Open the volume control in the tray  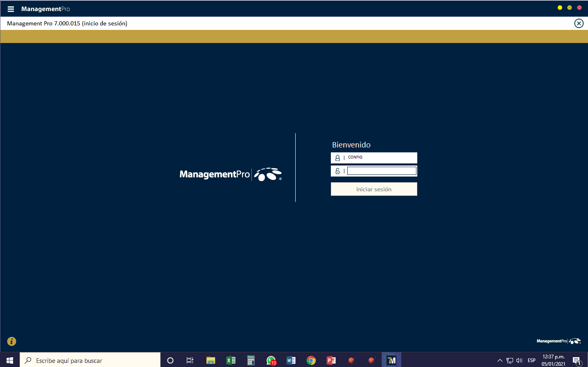tap(519, 360)
